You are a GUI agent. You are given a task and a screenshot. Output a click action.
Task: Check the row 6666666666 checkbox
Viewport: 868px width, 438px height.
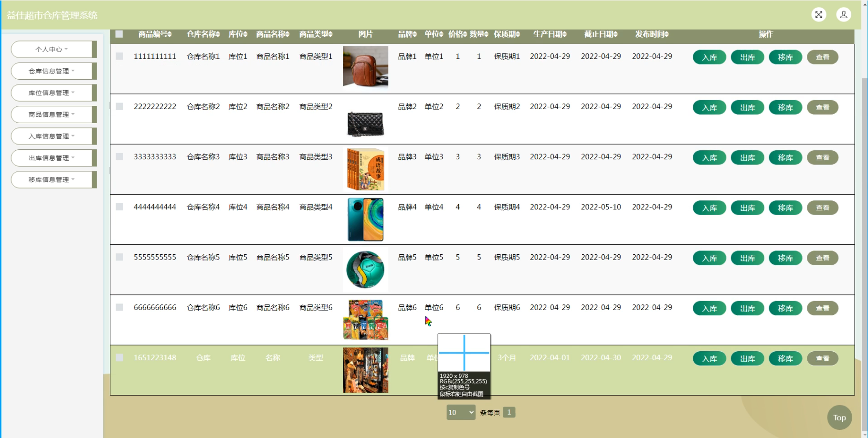click(119, 307)
